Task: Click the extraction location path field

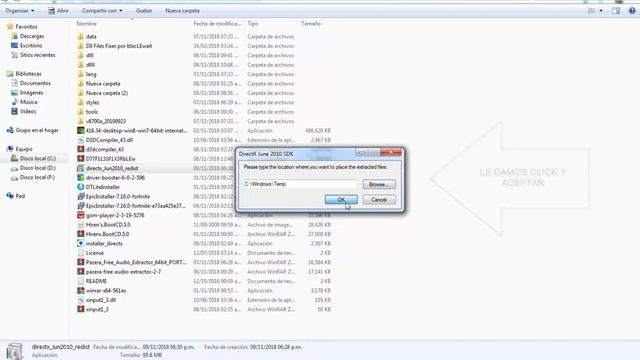Action: (x=300, y=184)
